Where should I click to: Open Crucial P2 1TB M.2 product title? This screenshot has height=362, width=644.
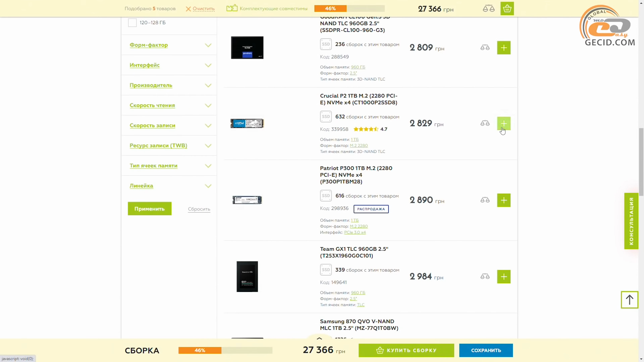[x=359, y=99]
